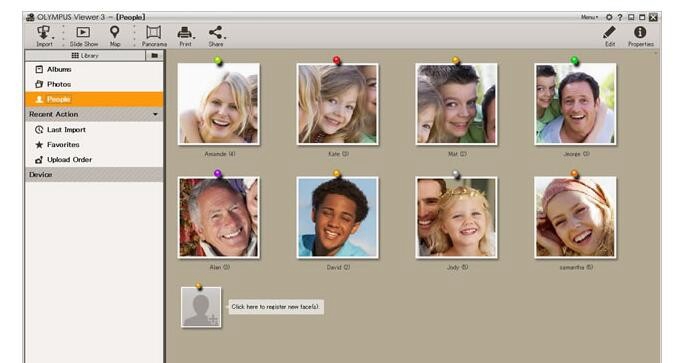Click the register new face placeholder
This screenshot has height=363, width=694.
tap(201, 307)
